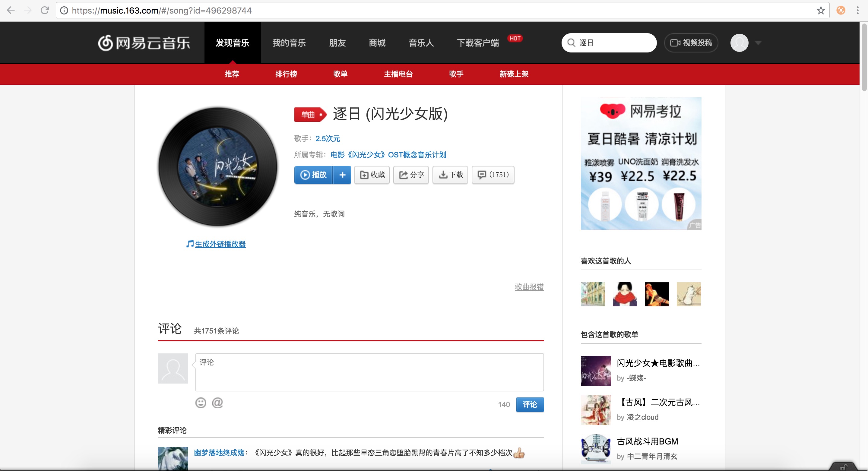Screen dimensions: 868x471
Task: Click playlist cover for 【古风】二次元古风
Action: click(596, 410)
